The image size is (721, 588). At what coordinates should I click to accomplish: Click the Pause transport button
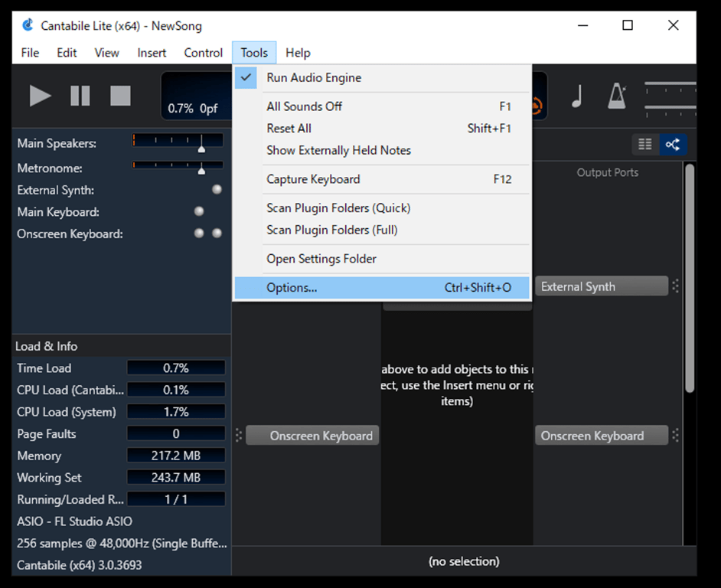pos(80,95)
